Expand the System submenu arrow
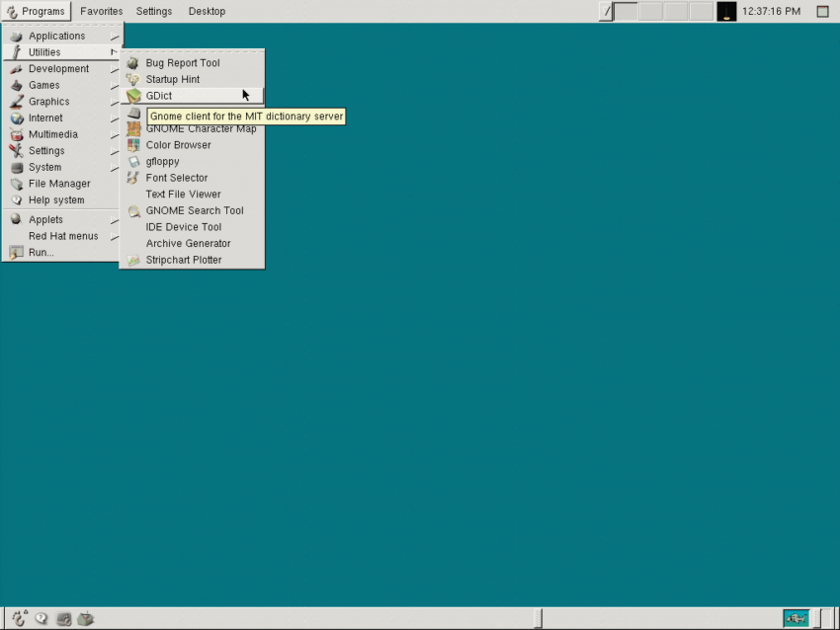 coord(115,168)
